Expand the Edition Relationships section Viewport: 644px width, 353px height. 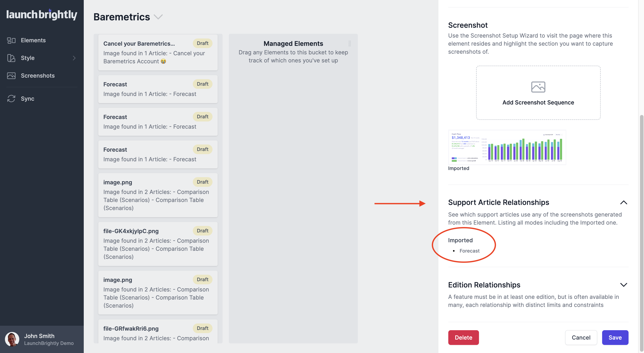point(623,285)
